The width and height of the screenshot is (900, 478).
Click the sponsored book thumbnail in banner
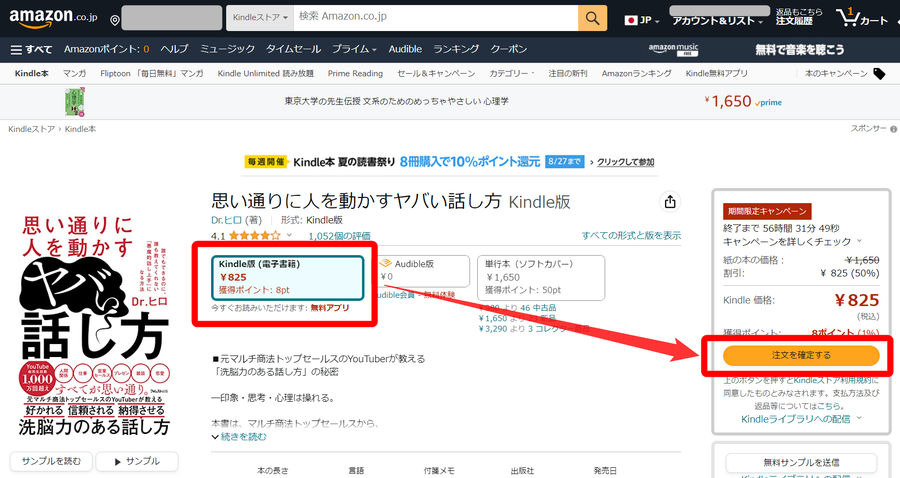75,102
